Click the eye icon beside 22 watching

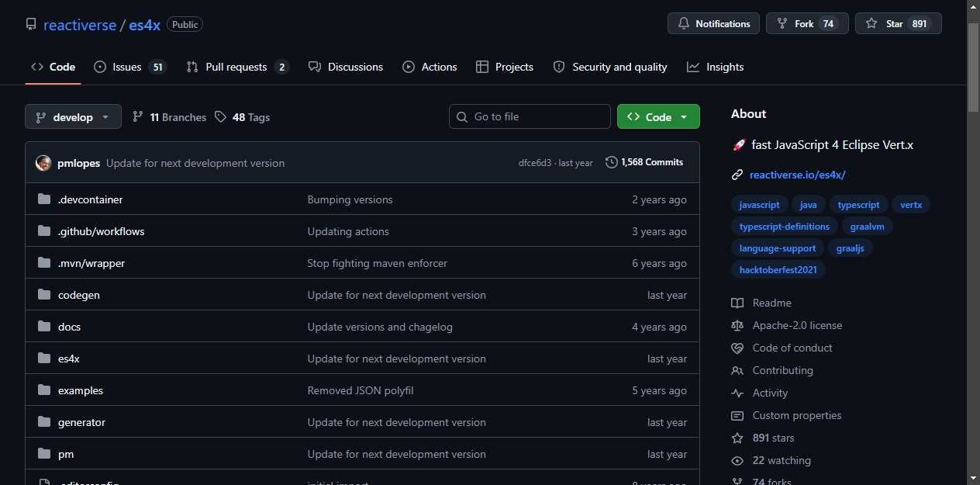737,460
